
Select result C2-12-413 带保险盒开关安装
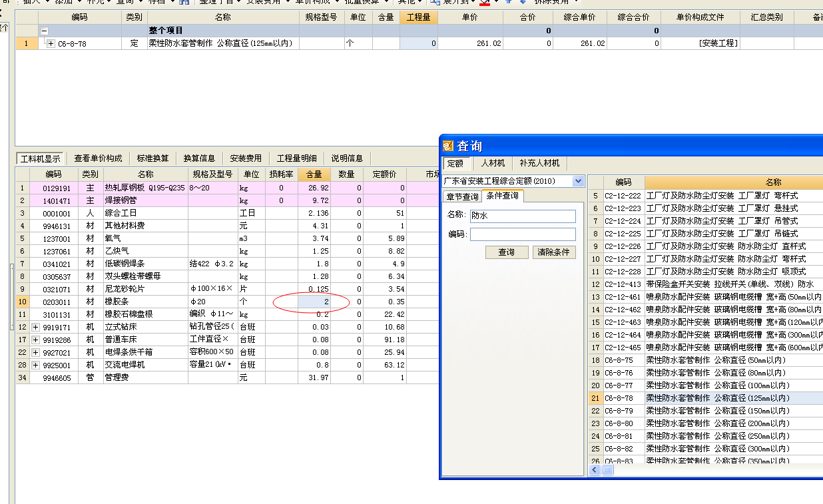706,284
